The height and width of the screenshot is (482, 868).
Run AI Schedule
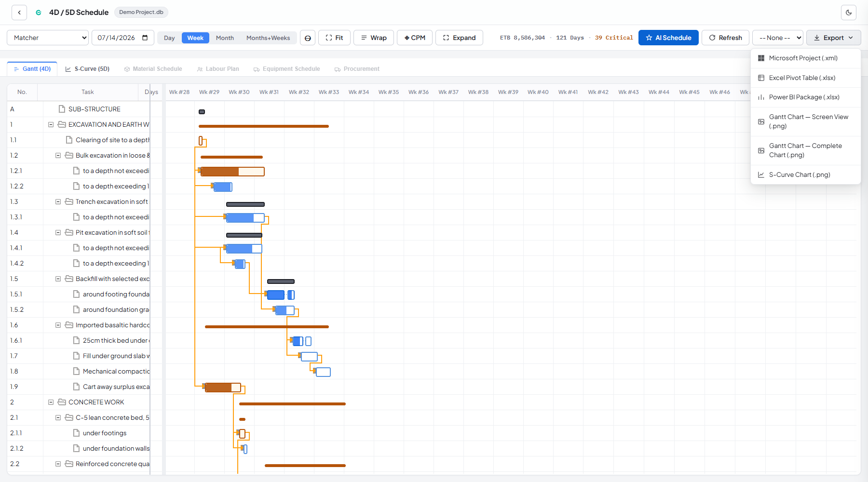pyautogui.click(x=668, y=38)
